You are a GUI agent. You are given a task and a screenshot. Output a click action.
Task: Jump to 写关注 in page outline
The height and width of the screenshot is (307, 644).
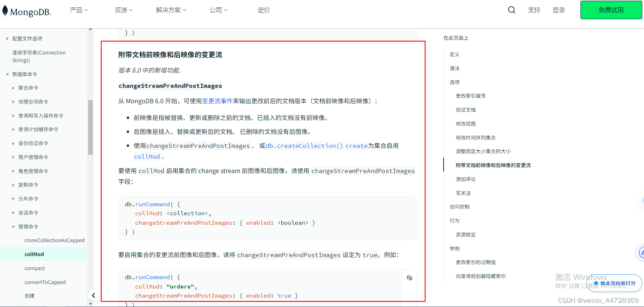pos(463,193)
